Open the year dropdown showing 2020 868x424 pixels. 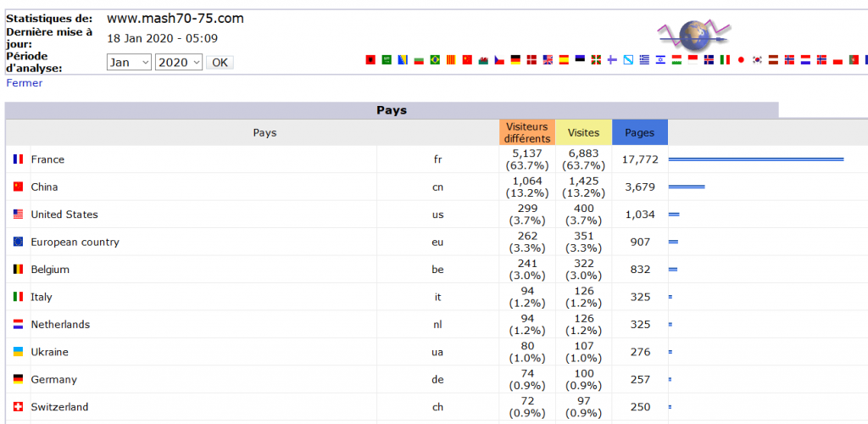coord(180,63)
